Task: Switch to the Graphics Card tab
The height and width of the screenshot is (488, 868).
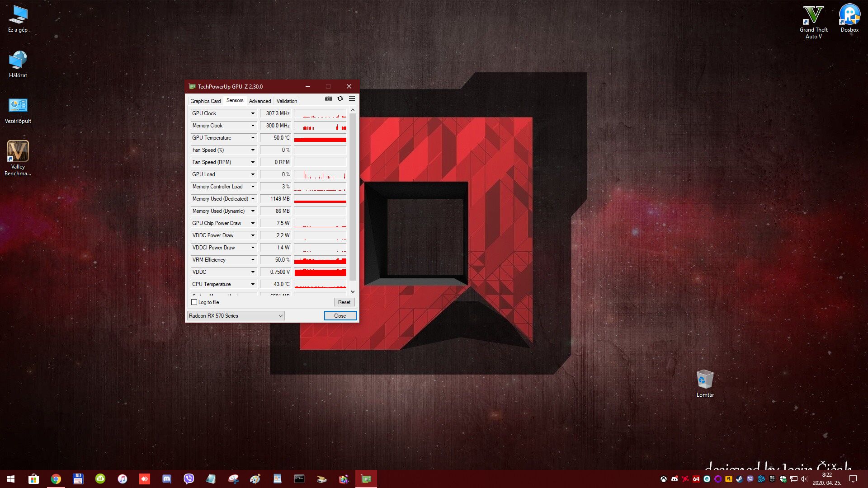Action: (205, 101)
